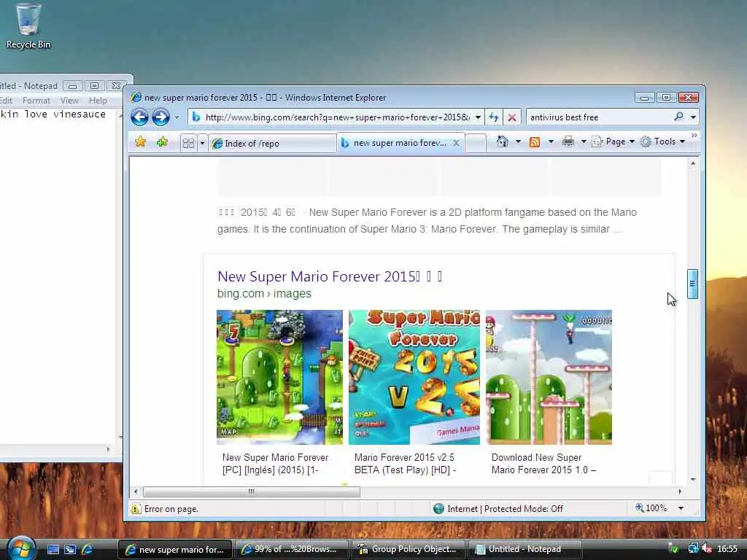Click the Switch between windows quick launch icon

click(x=70, y=549)
